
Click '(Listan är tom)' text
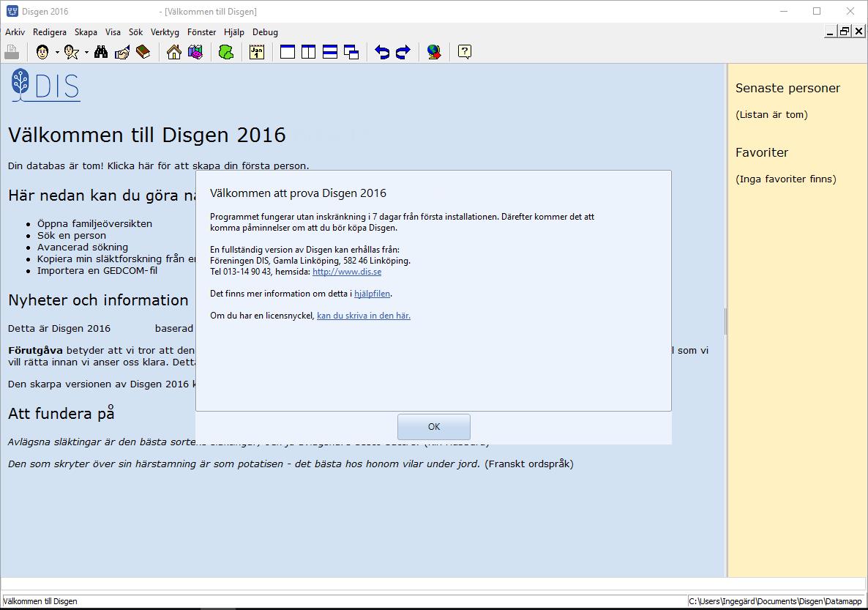[771, 115]
